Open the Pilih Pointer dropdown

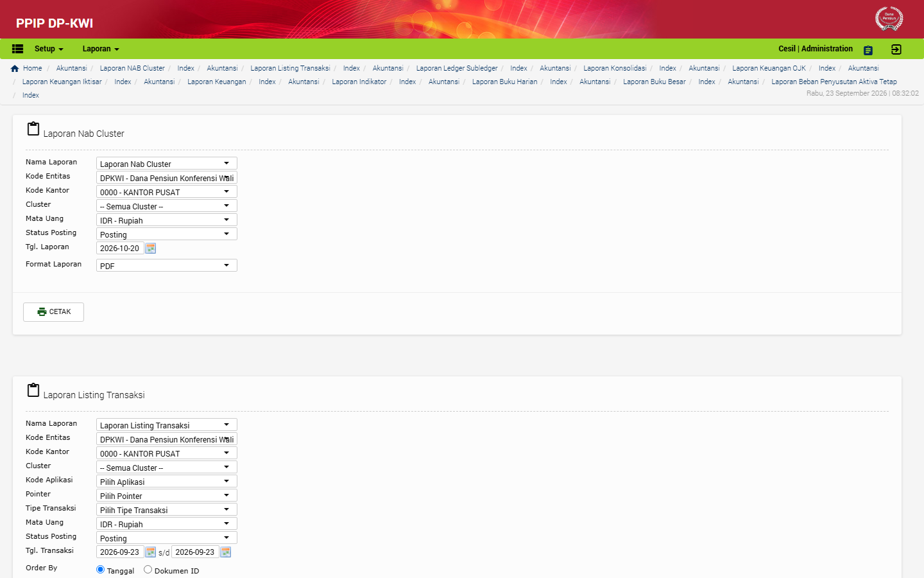point(167,496)
